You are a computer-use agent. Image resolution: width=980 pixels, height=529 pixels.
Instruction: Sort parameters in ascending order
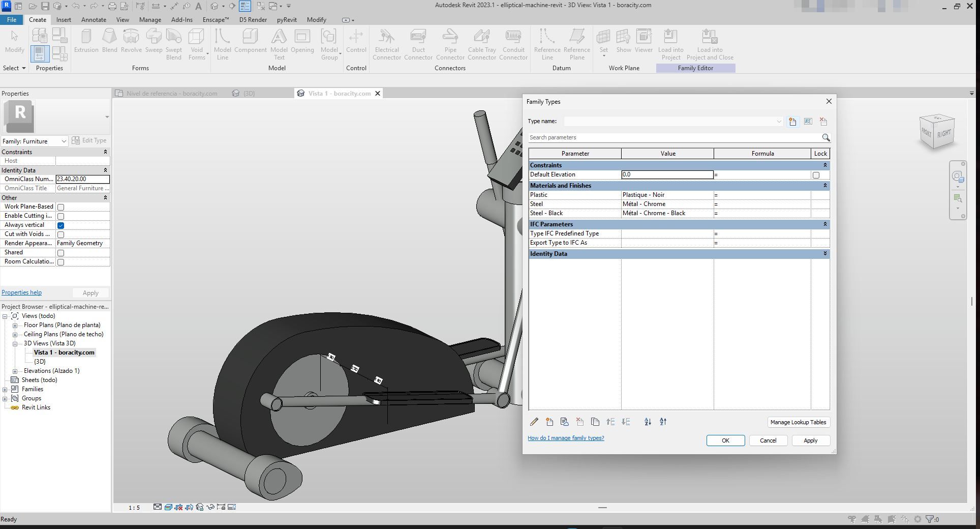click(x=648, y=422)
